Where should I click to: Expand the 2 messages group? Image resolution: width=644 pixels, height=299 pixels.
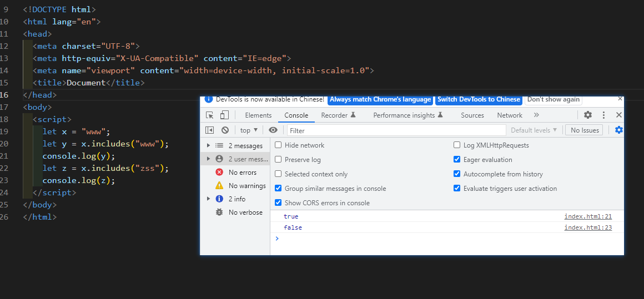click(208, 146)
